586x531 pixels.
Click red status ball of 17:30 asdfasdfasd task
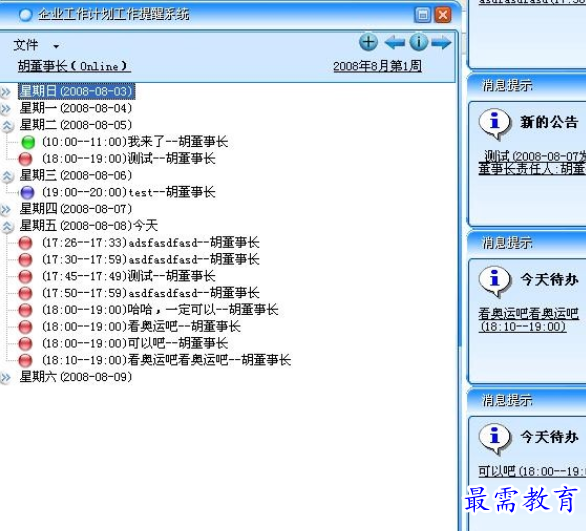(25, 260)
